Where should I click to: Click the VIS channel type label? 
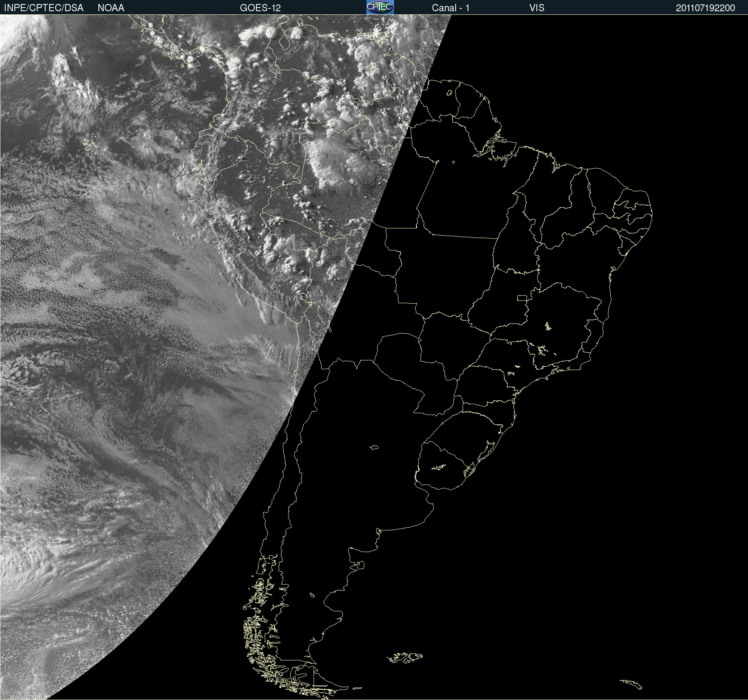pos(537,8)
